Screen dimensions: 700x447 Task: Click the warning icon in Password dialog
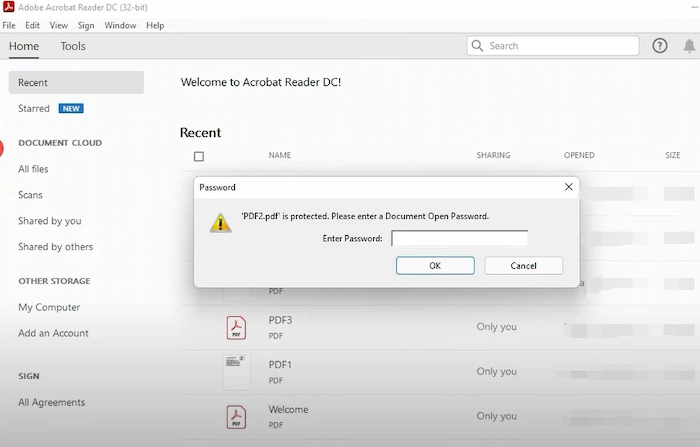coord(220,223)
